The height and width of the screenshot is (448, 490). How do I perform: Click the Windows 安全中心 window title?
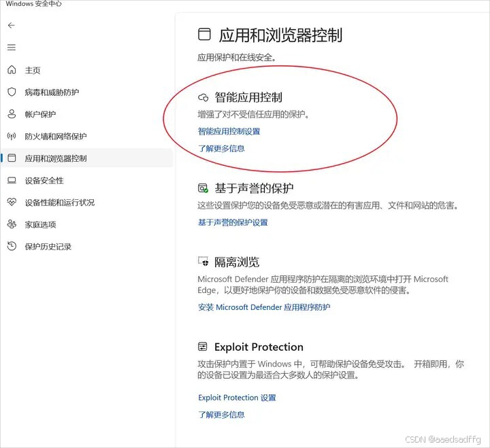click(x=34, y=4)
